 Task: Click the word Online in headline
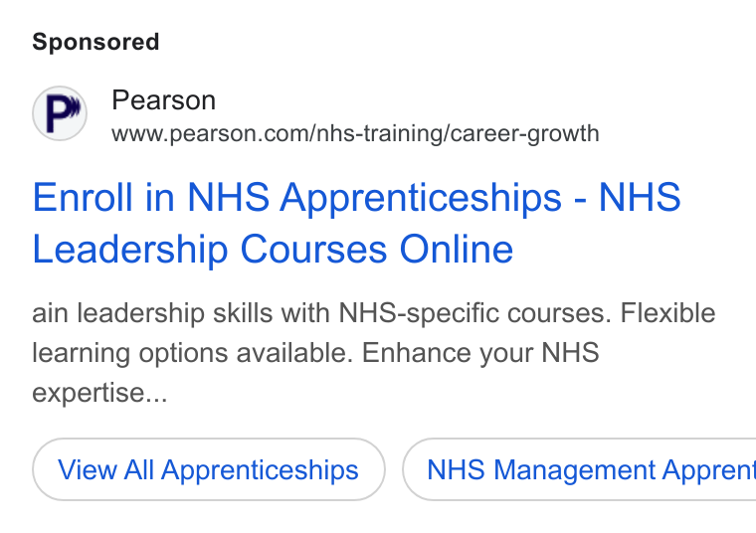point(457,250)
